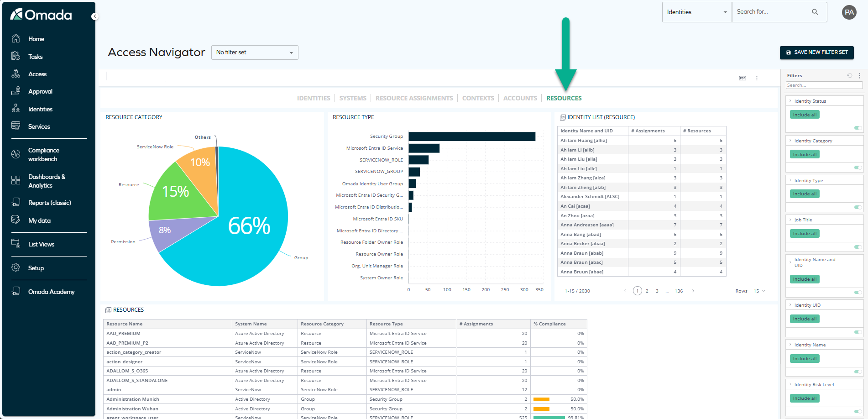Screen dimensions: 868x419
Task: Open the PA user avatar menu
Action: click(849, 12)
